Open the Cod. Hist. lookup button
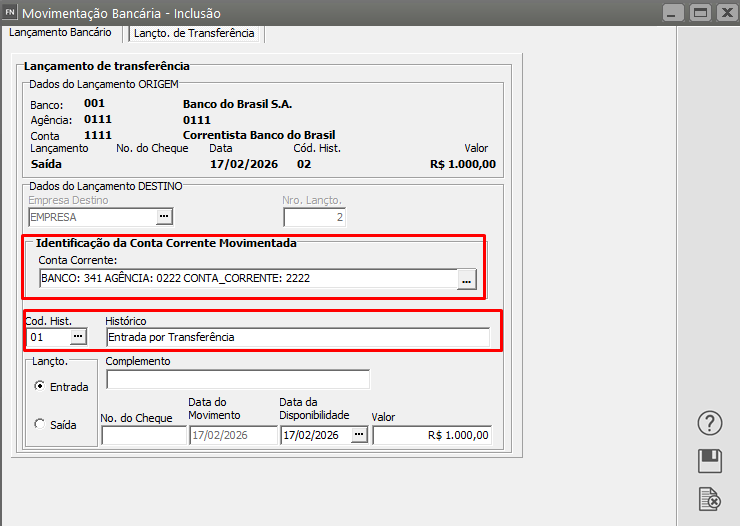The width and height of the screenshot is (740, 526). pos(78,337)
